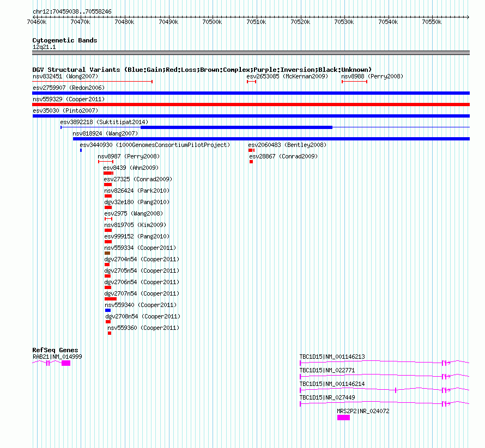This screenshot has width=485, height=448.
Task: Click the 70500k ruler position label
Action: (212, 22)
